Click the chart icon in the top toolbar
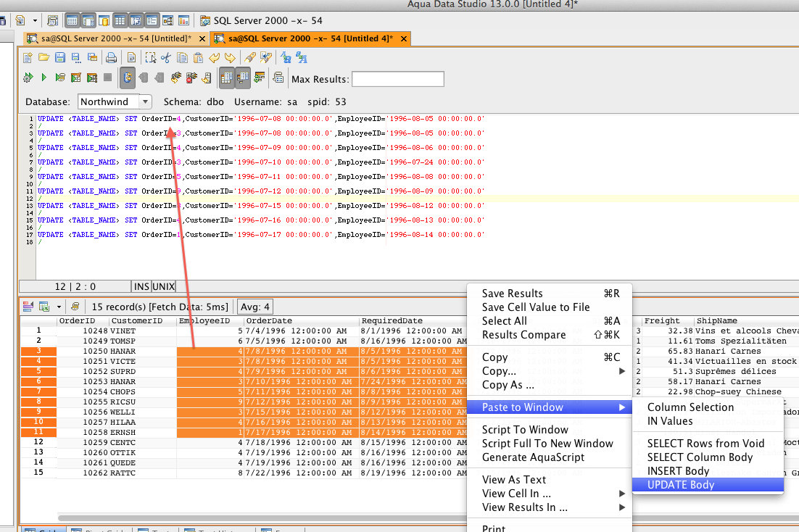 click(x=183, y=21)
